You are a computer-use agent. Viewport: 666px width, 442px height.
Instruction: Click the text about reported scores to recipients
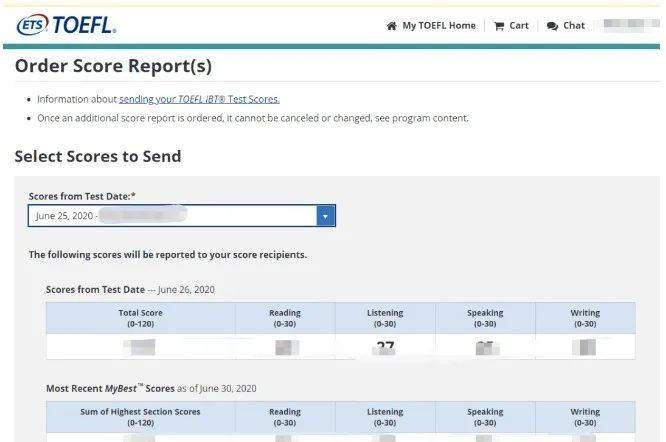point(168,255)
